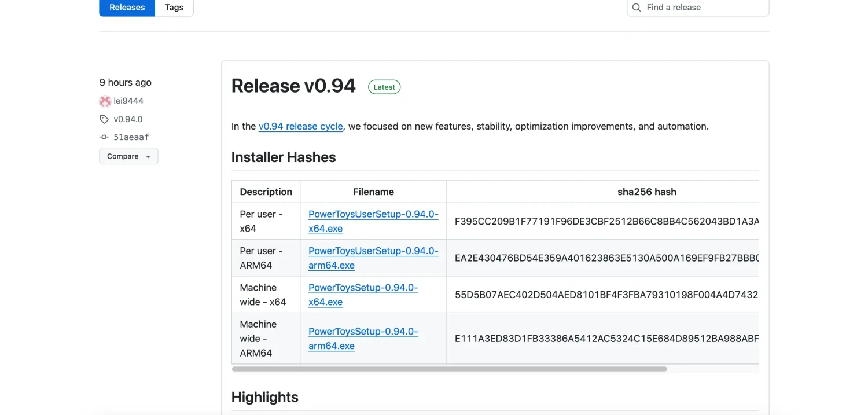Viewport: 868px width, 415px height.
Task: Click the tag icon beside v0.94.0
Action: pyautogui.click(x=104, y=119)
